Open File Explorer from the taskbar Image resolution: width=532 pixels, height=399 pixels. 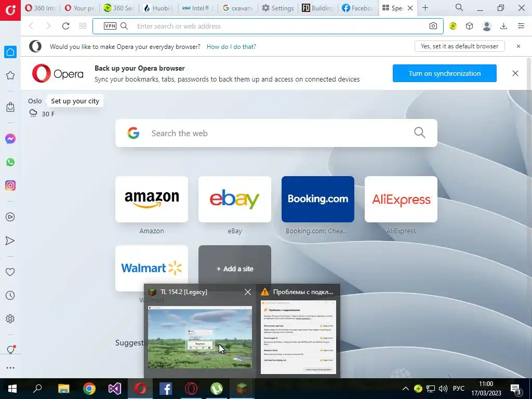click(63, 389)
